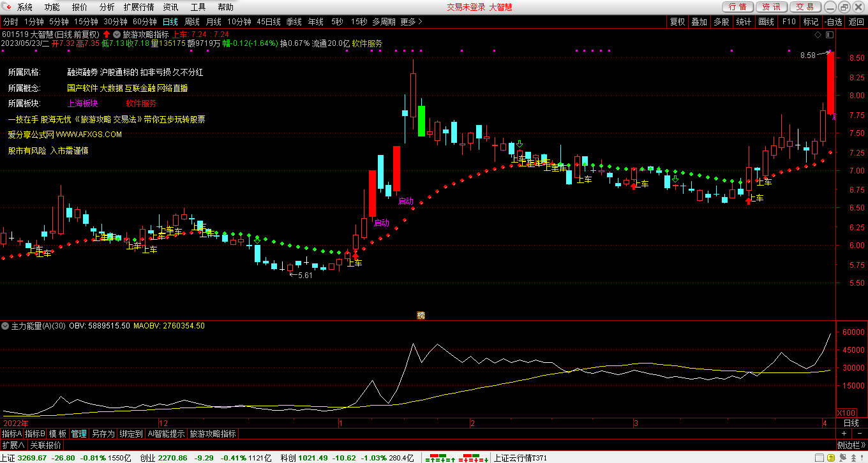This screenshot has width=868, height=463.
Task: Switch to the 周线 weekly period tab
Action: tap(192, 22)
